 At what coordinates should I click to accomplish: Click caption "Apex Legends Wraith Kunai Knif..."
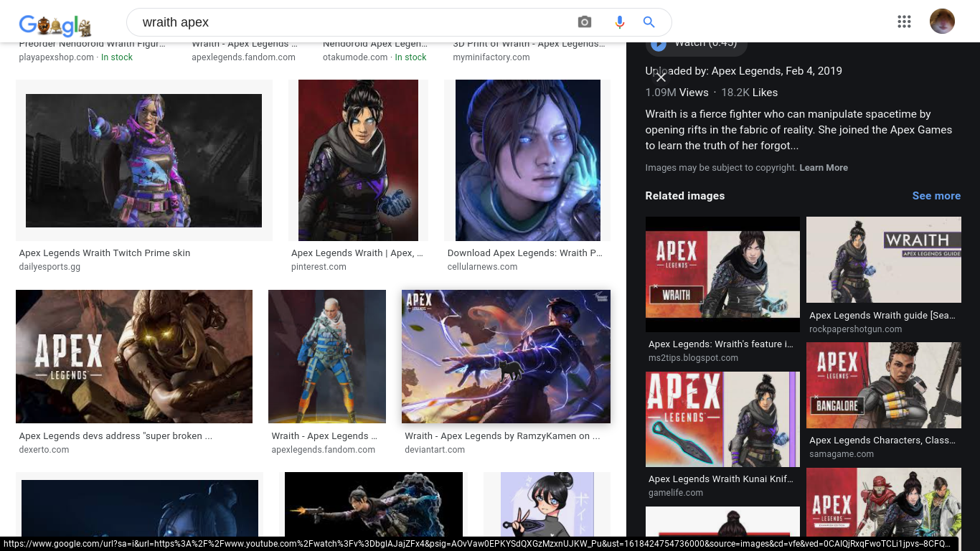coord(721,479)
